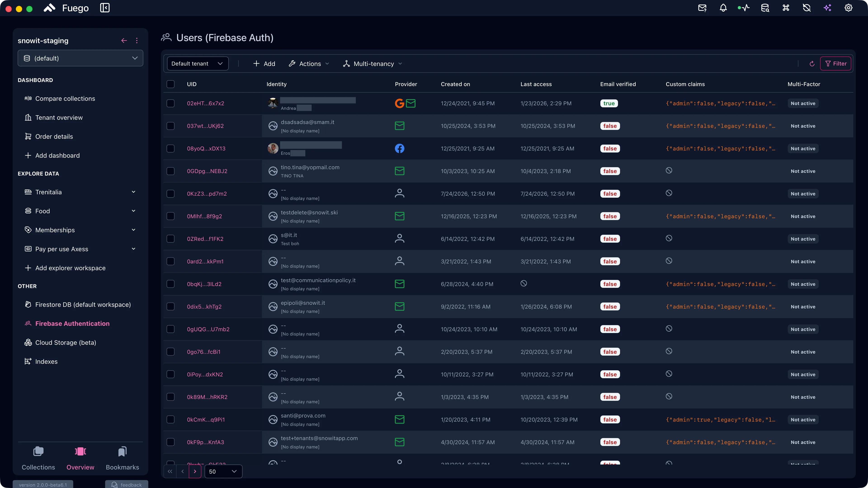Open the notifications bell
Viewport: 868px width, 488px height.
[723, 8]
